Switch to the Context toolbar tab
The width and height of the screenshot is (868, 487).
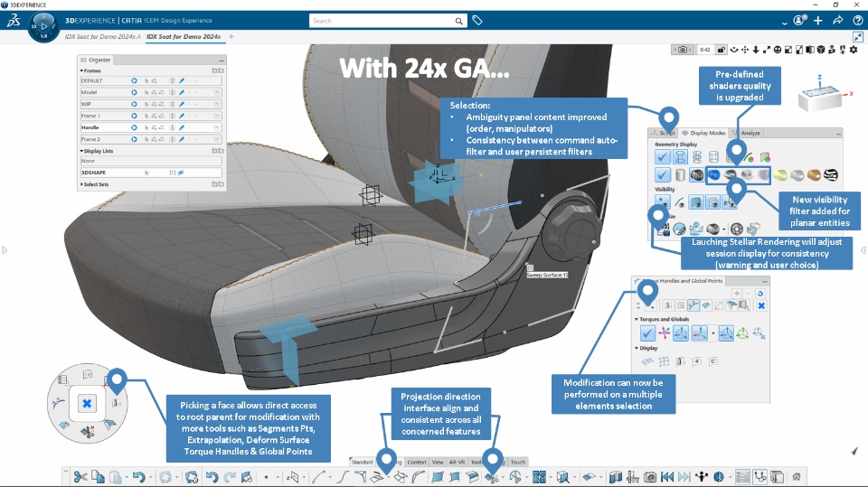(x=417, y=462)
